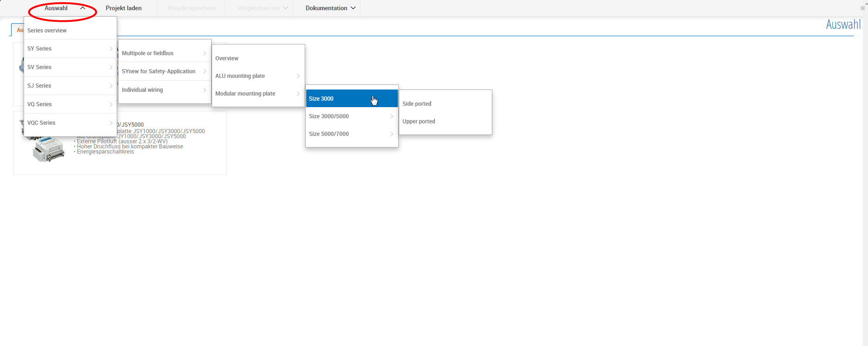
Task: Click chevron beside ALU mounting plate
Action: coord(298,76)
